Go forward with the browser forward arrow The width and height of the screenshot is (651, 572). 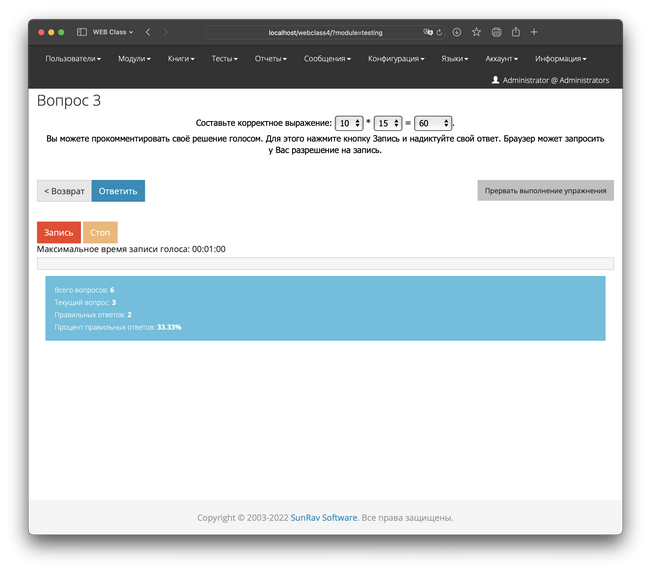[x=165, y=32]
